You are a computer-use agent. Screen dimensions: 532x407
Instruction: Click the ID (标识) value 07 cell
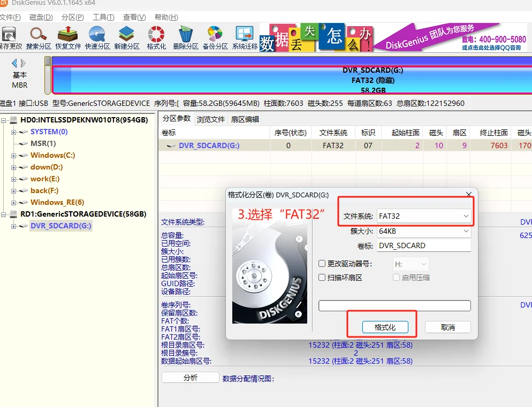[x=368, y=145]
